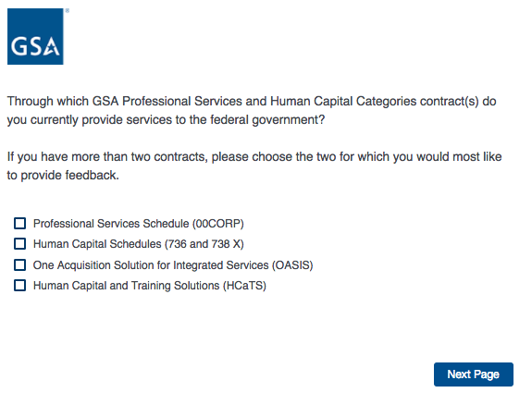Viewport: 532px width, 405px height.
Task: Click the (HCaTS) acronym text
Action: [x=244, y=286]
